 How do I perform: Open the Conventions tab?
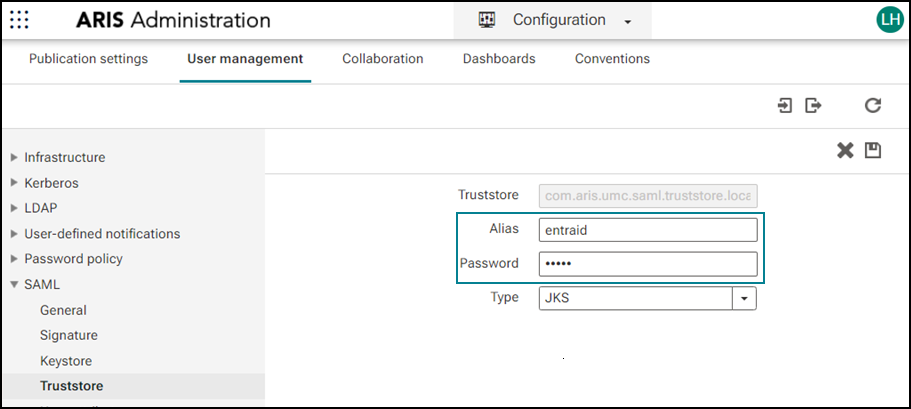pos(612,59)
